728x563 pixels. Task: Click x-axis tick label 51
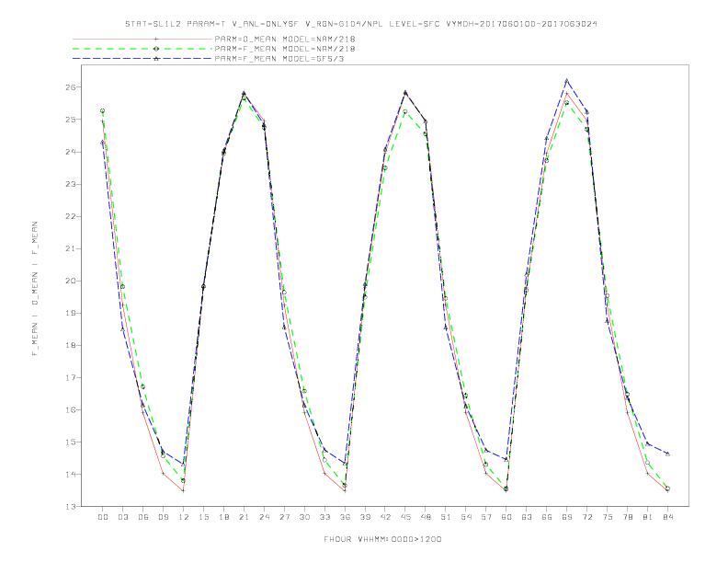coord(446,517)
